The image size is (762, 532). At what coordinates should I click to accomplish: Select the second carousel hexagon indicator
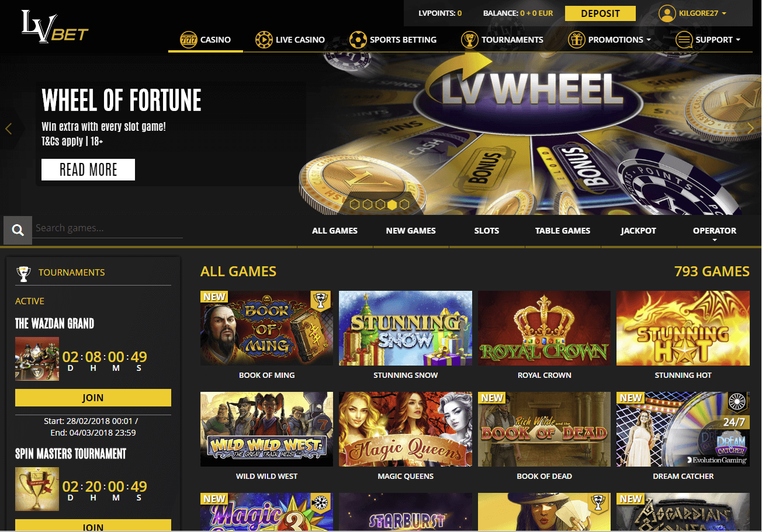(367, 204)
